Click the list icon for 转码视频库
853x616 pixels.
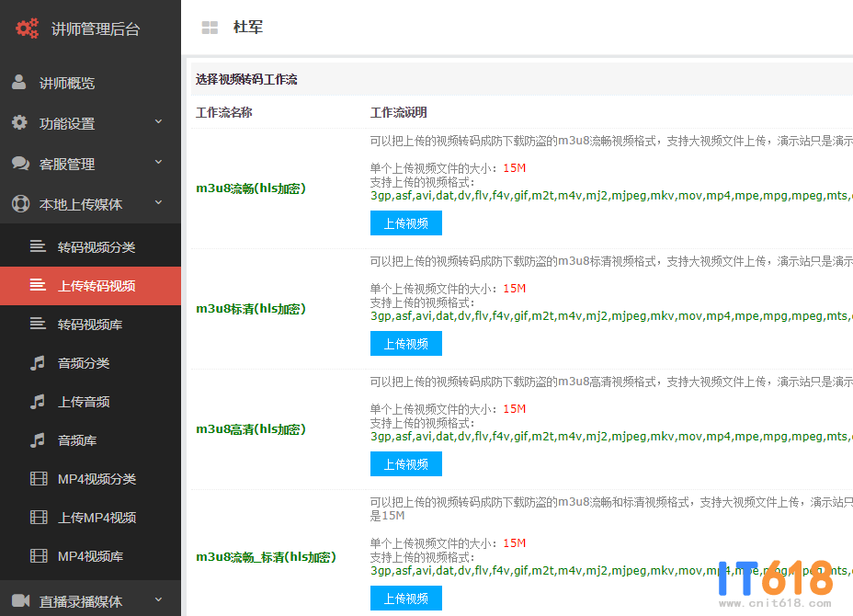tap(38, 324)
